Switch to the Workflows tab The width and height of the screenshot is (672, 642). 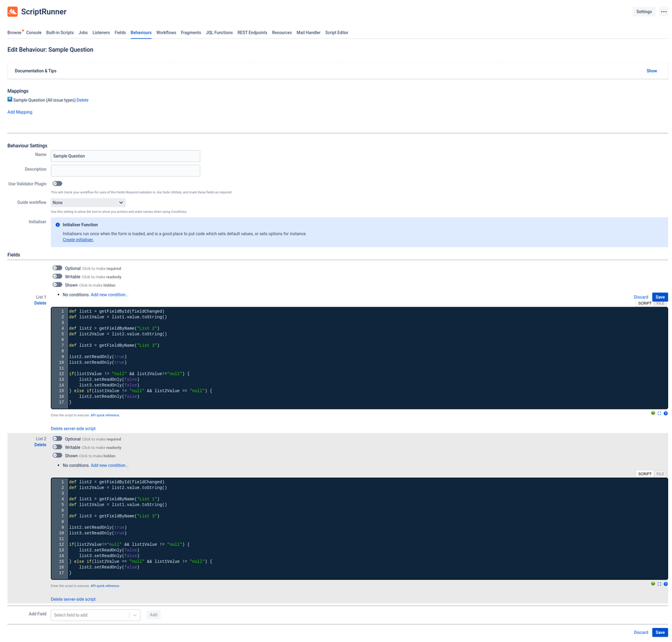(x=165, y=32)
